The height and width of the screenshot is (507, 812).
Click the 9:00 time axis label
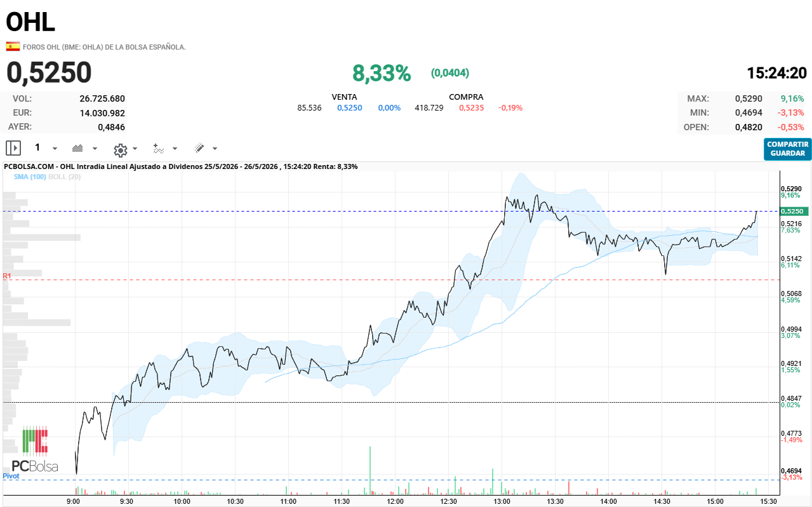(74, 501)
